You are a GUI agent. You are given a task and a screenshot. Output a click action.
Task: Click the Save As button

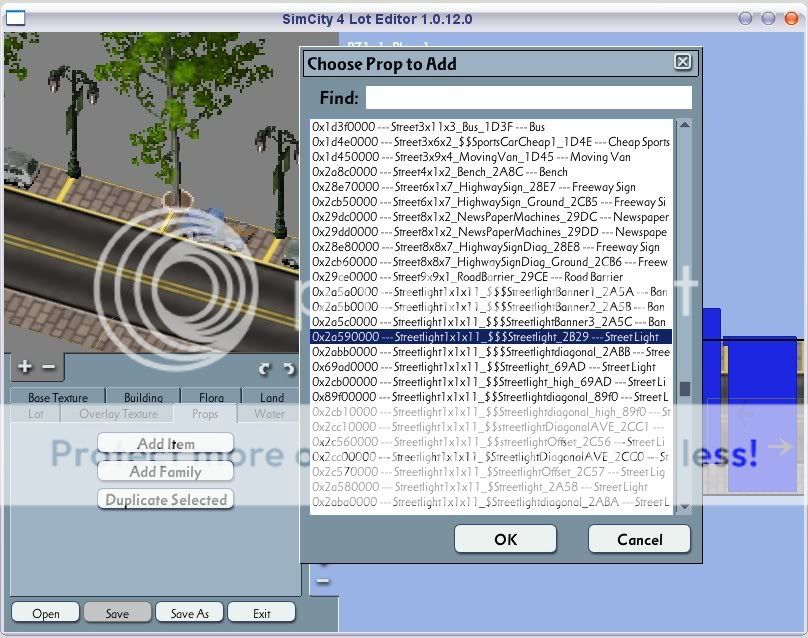[x=189, y=613]
